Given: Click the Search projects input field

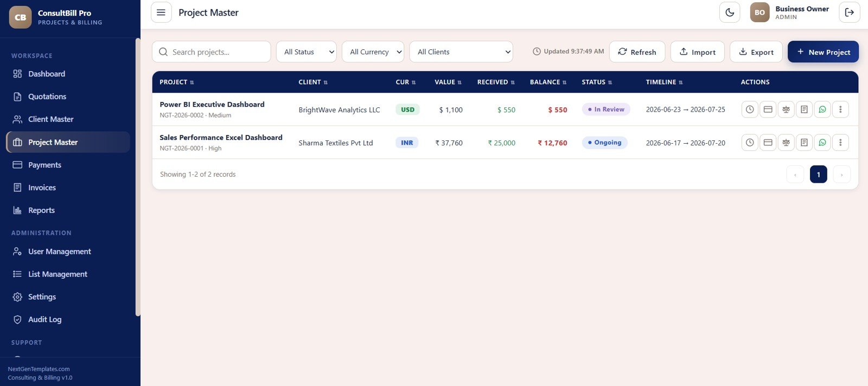Looking at the screenshot, I should click(212, 52).
